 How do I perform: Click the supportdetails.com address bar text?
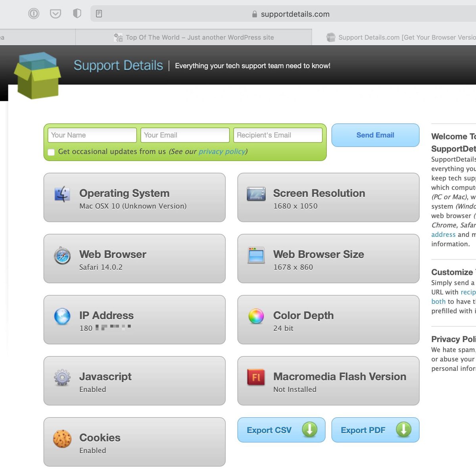pyautogui.click(x=295, y=14)
